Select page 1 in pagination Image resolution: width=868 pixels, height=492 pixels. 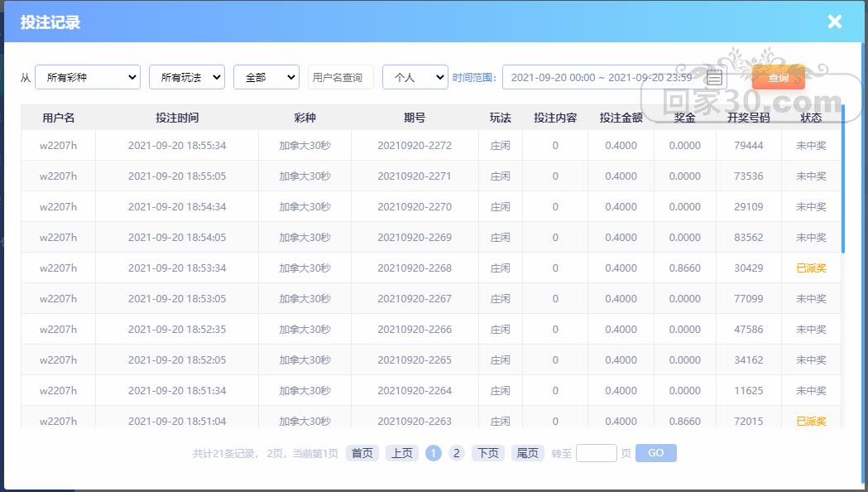pos(434,453)
